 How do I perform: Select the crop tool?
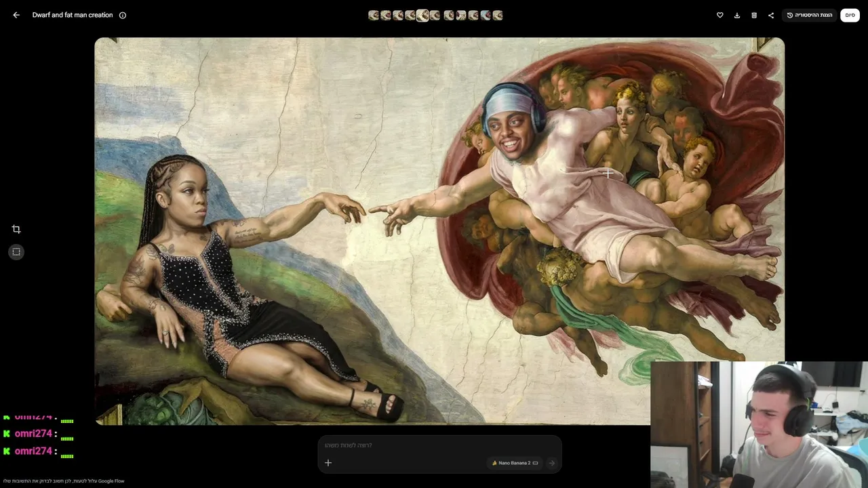click(x=16, y=229)
